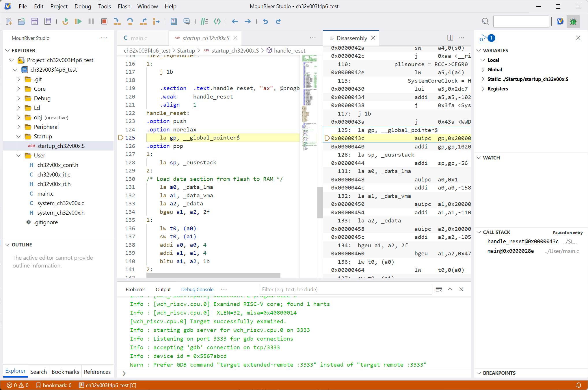Save the current file

click(x=35, y=21)
